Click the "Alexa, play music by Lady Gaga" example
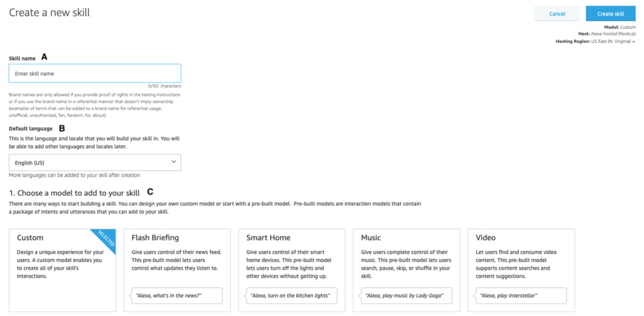Screen dimensions: 644x316 [x=405, y=296]
